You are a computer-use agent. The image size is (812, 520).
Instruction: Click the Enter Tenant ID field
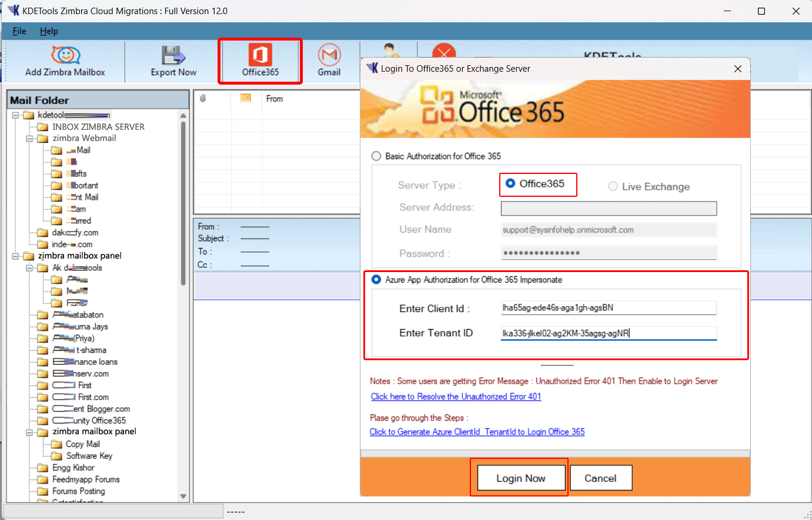609,333
